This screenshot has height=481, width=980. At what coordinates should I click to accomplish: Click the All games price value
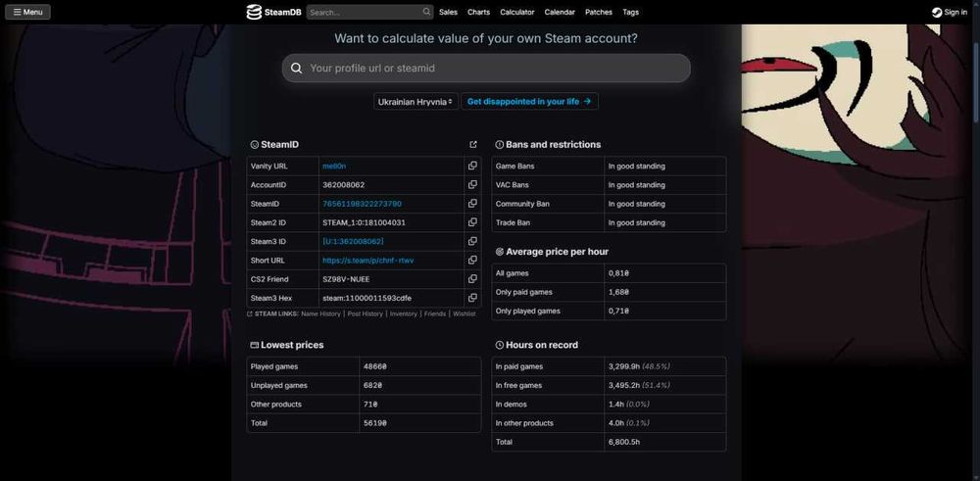click(x=618, y=273)
